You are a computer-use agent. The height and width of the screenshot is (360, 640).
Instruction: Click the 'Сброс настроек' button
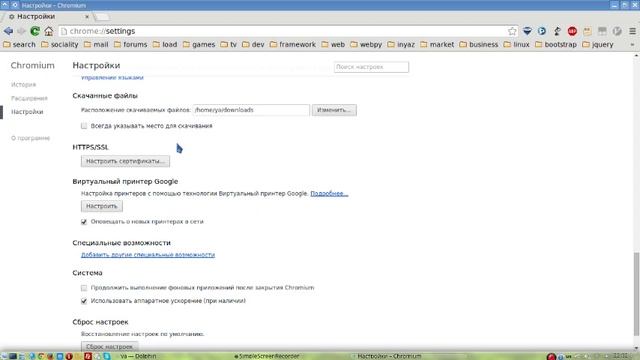click(x=109, y=347)
